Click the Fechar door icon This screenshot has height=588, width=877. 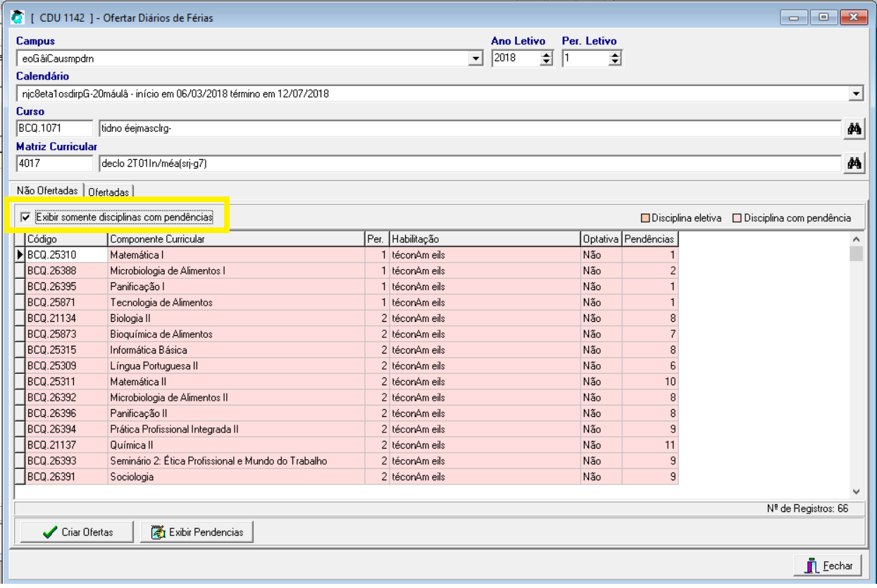coord(811,565)
